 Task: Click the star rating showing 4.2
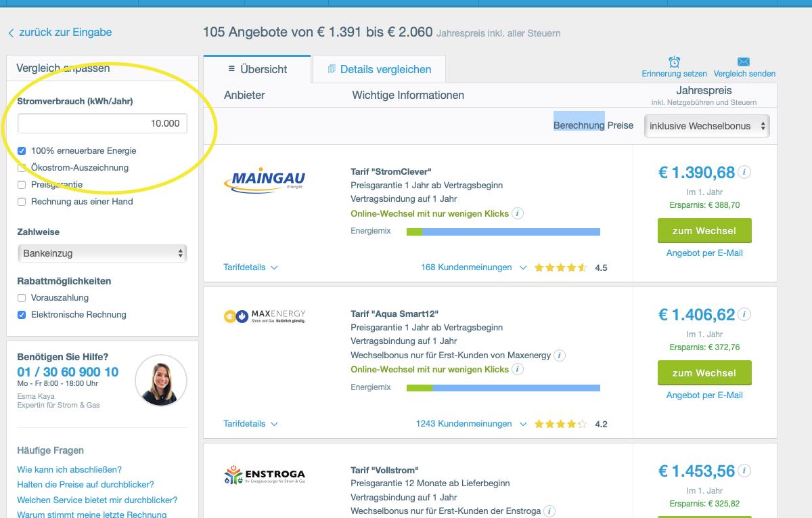coord(560,424)
